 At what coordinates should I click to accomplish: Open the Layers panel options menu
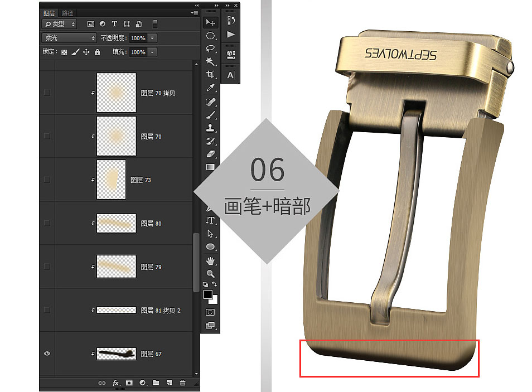point(194,13)
